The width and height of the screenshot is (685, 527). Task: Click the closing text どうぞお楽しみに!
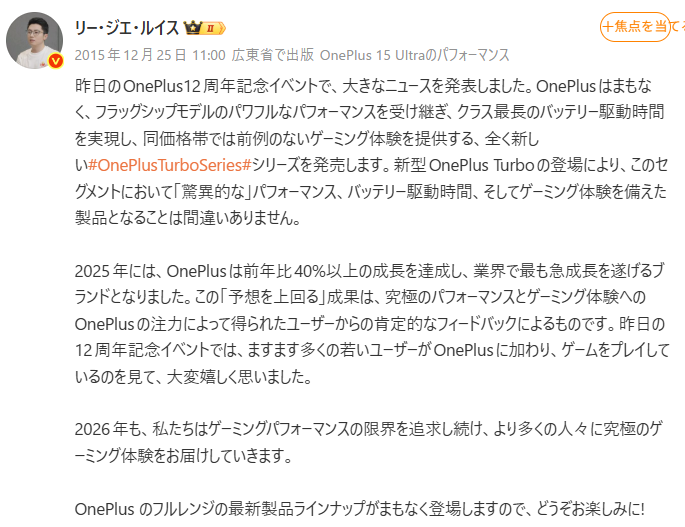(x=590, y=509)
